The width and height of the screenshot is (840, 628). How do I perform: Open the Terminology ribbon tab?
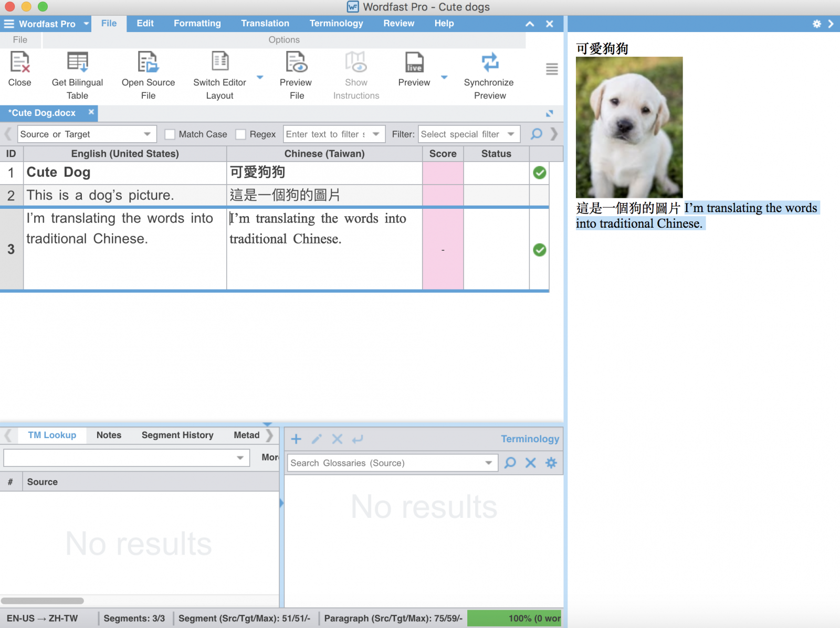pyautogui.click(x=336, y=24)
